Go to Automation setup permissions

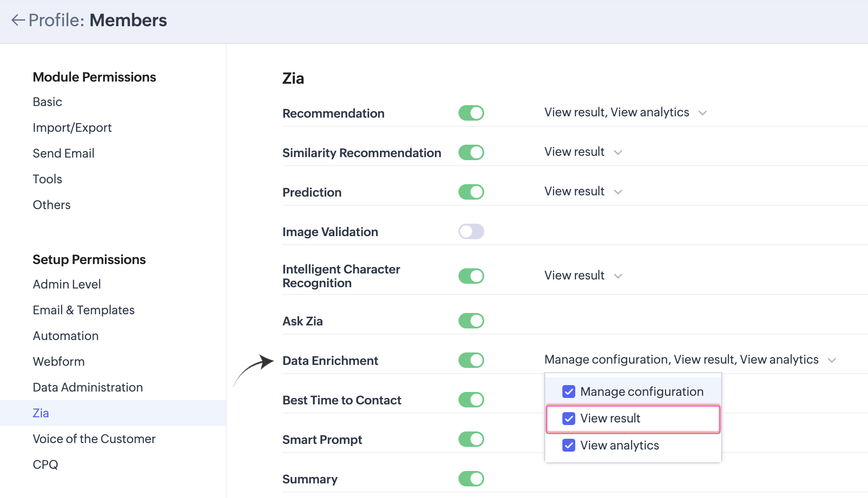click(66, 336)
